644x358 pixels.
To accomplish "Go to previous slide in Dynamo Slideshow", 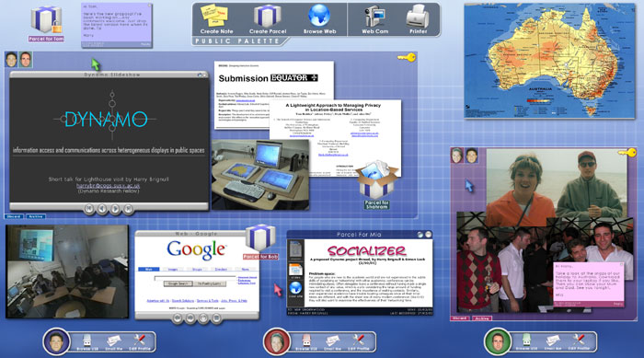I will [x=102, y=209].
